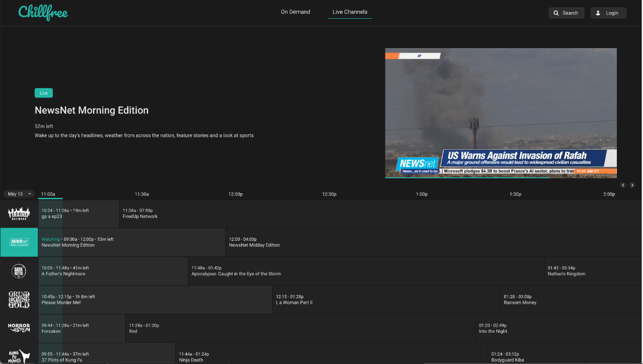Open Bodyguard Kiba program
The width and height of the screenshot is (643, 364).
(565, 354)
